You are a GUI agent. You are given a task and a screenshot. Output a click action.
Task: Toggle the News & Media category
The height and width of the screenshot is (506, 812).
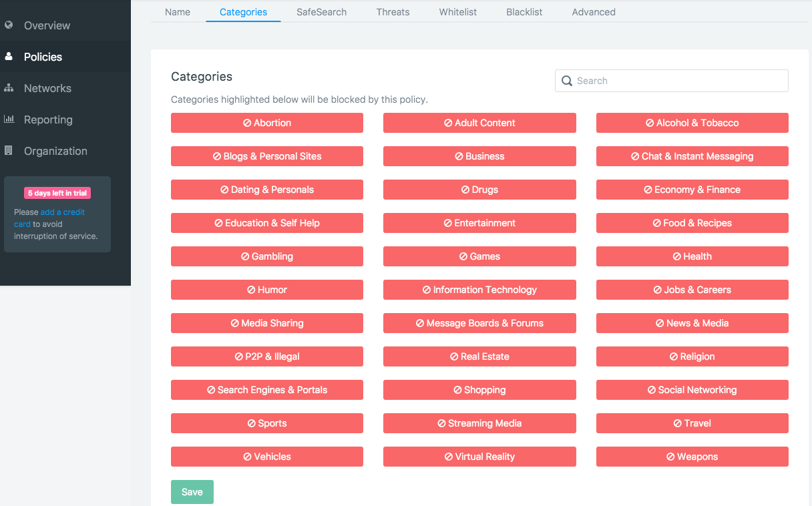point(692,323)
